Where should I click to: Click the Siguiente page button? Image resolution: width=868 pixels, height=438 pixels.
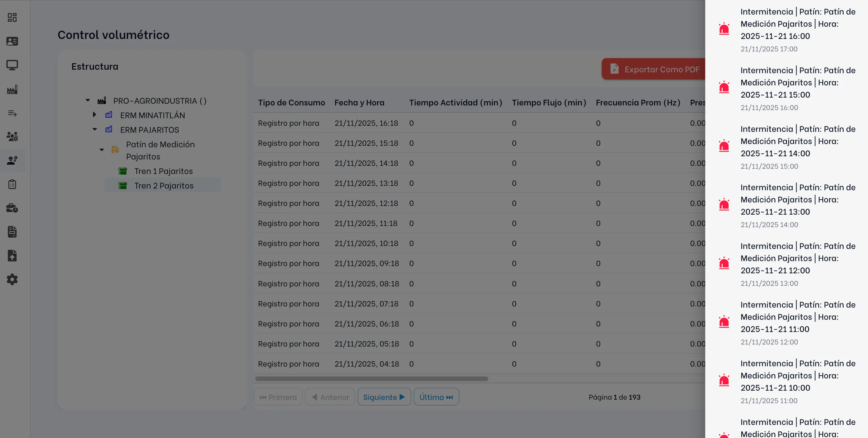(384, 397)
